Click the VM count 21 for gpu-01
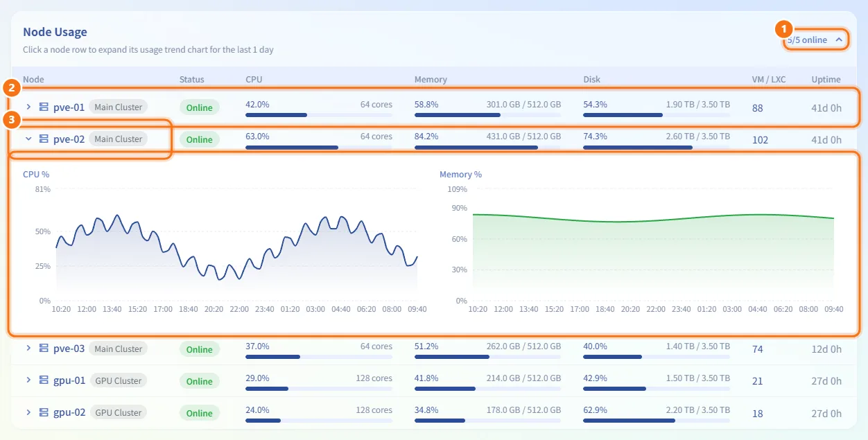The height and width of the screenshot is (440, 868). [x=758, y=382]
